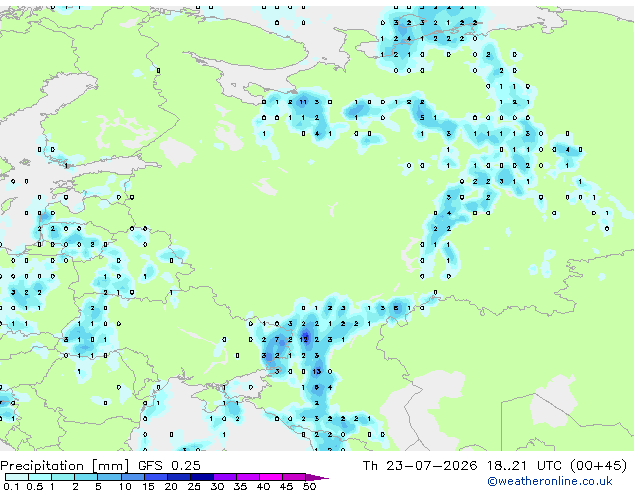The width and height of the screenshot is (634, 490).
Task: Click the '25' legend scale label
Action: (x=194, y=486)
